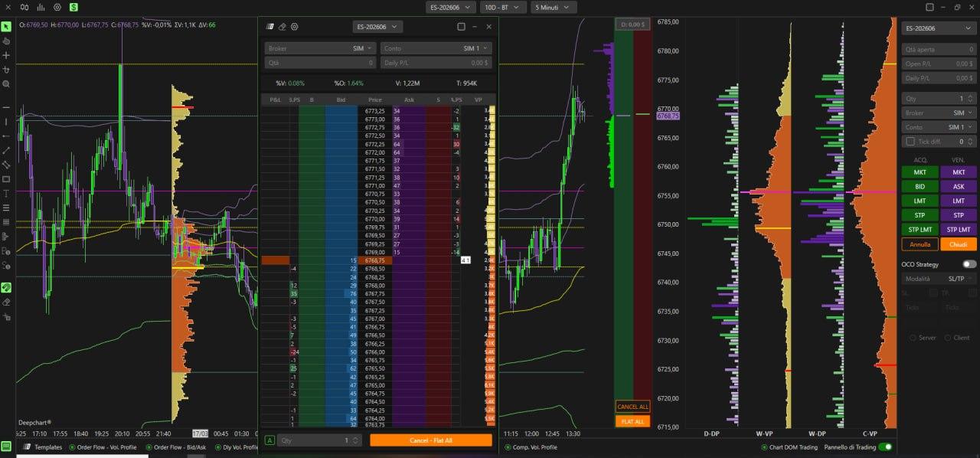Click the green dollar trading icon
The height and width of the screenshot is (458, 980).
pyautogui.click(x=73, y=7)
